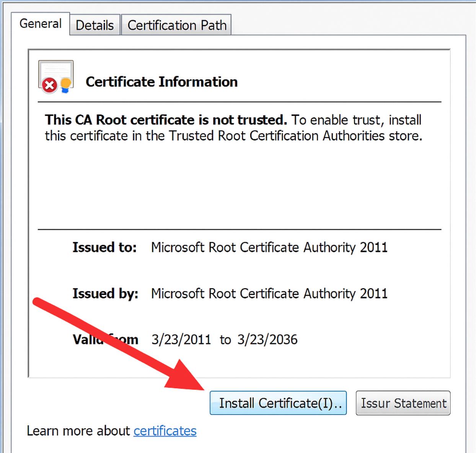Click the untrusted certificate icon
Screen dimensions: 476x453
click(x=56, y=77)
